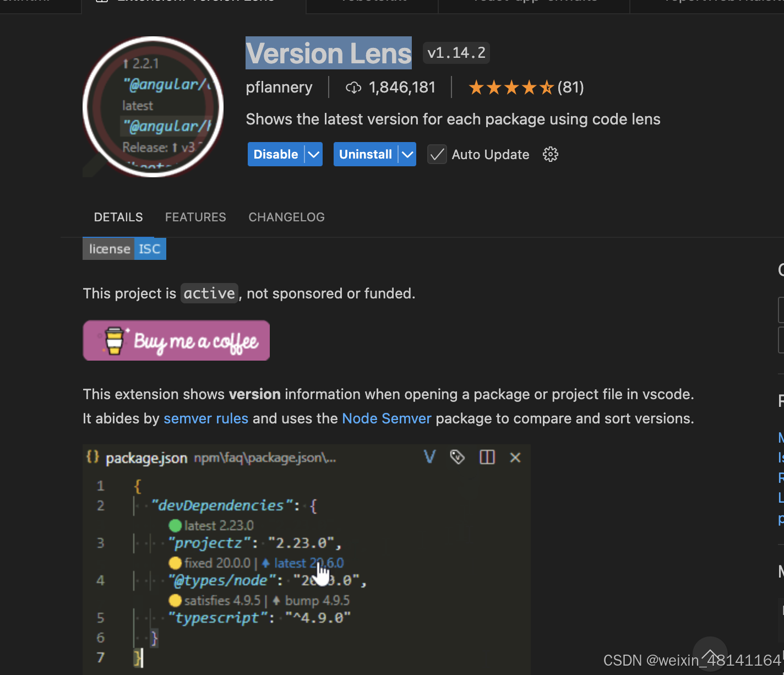Select the Version Lens "V" icon in package.json toolbar
Image resolution: width=784 pixels, height=675 pixels.
tap(429, 457)
